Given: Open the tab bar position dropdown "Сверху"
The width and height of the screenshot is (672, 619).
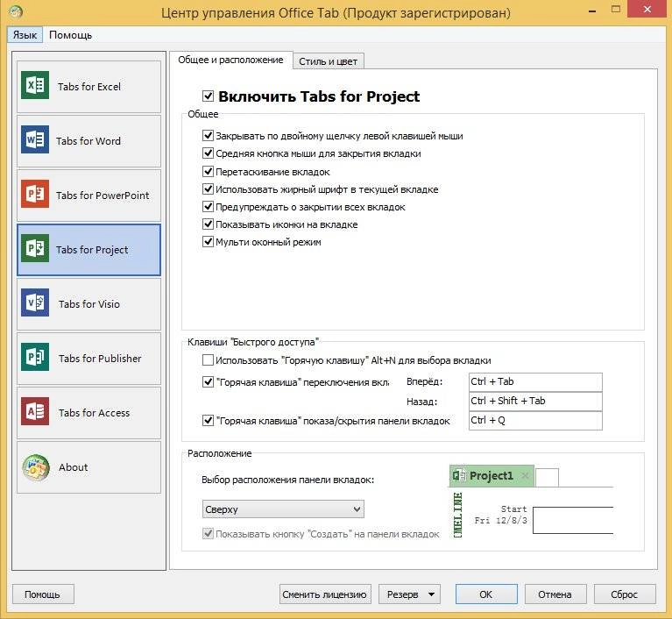Looking at the screenshot, I should [283, 509].
